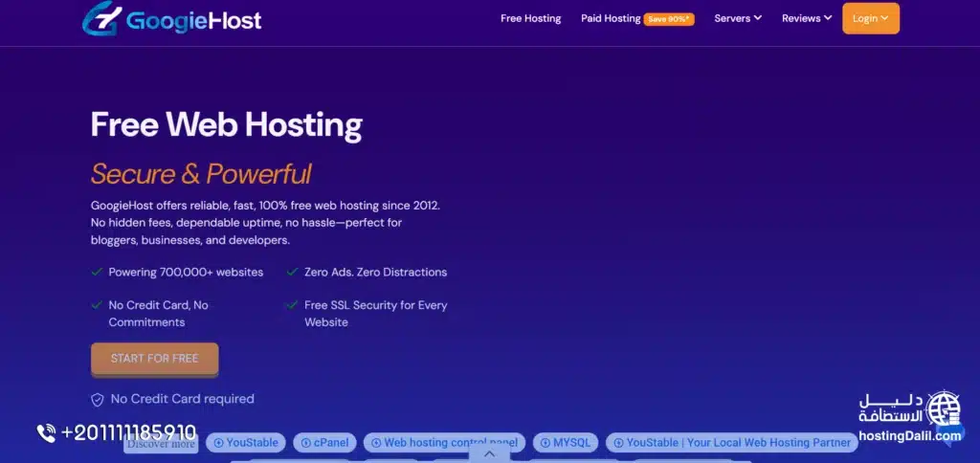The image size is (980, 463).
Task: Click the shield icon beside No Credit Card required
Action: click(98, 399)
